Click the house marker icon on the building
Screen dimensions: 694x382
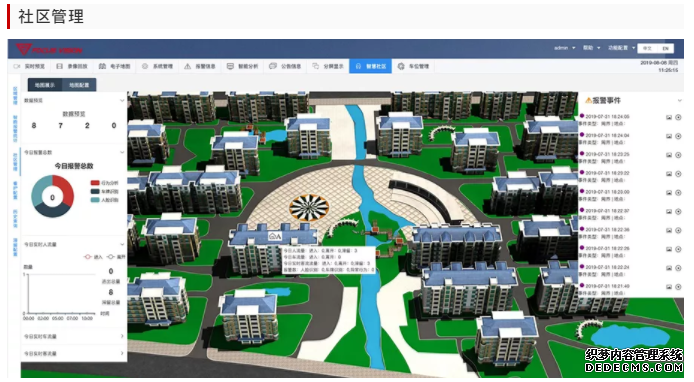click(275, 236)
